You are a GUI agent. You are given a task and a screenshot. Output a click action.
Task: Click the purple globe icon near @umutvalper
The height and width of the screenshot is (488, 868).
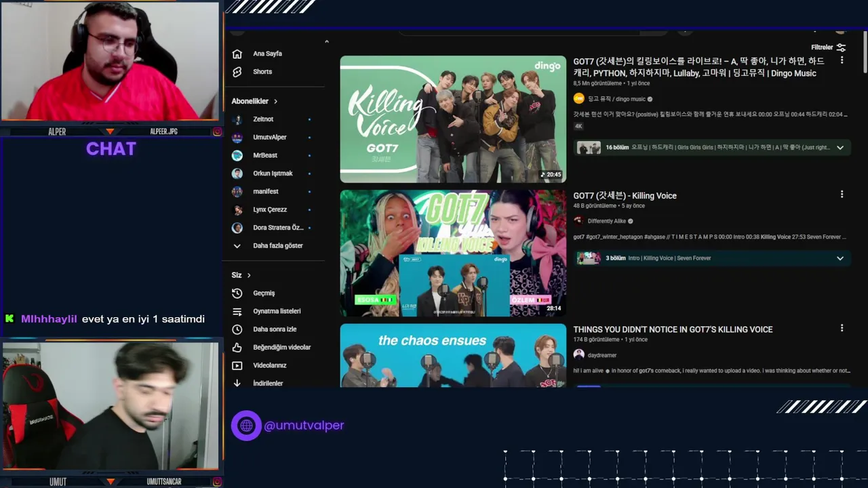pyautogui.click(x=246, y=426)
